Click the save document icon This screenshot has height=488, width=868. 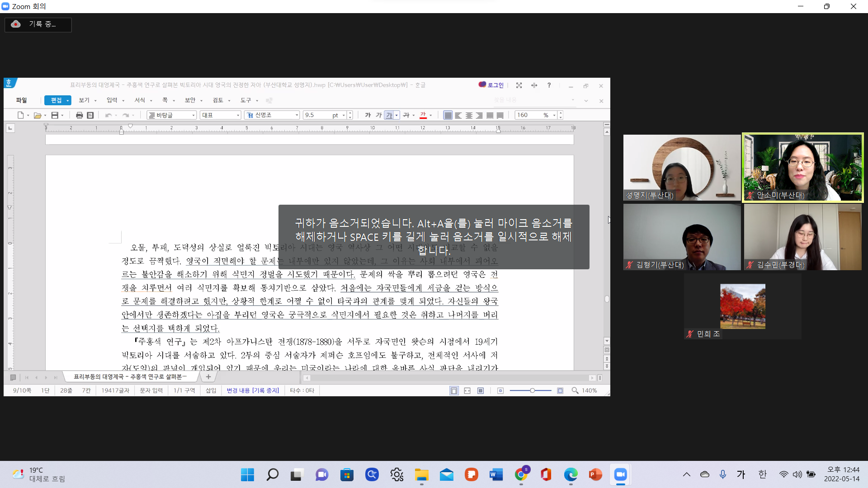55,115
